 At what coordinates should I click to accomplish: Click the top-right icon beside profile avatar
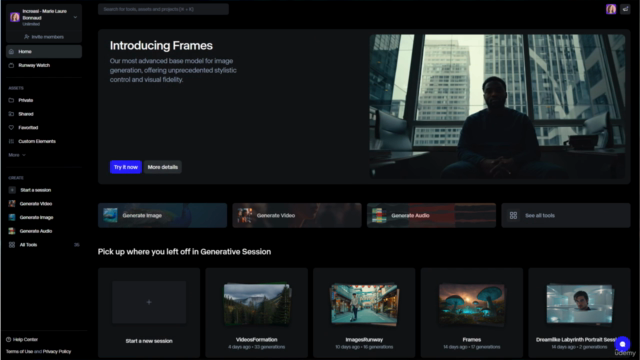[x=625, y=9]
